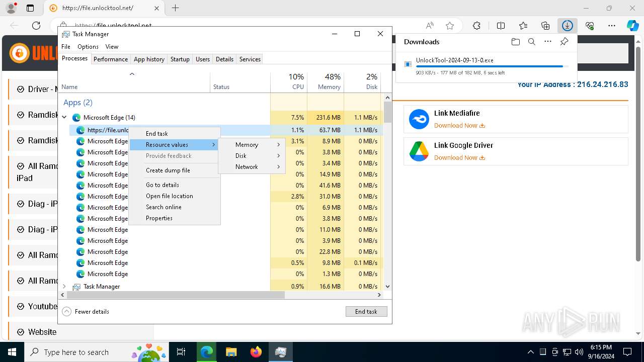Click Task Manager taskbar icon
This screenshot has height=362, width=644.
pos(281,352)
